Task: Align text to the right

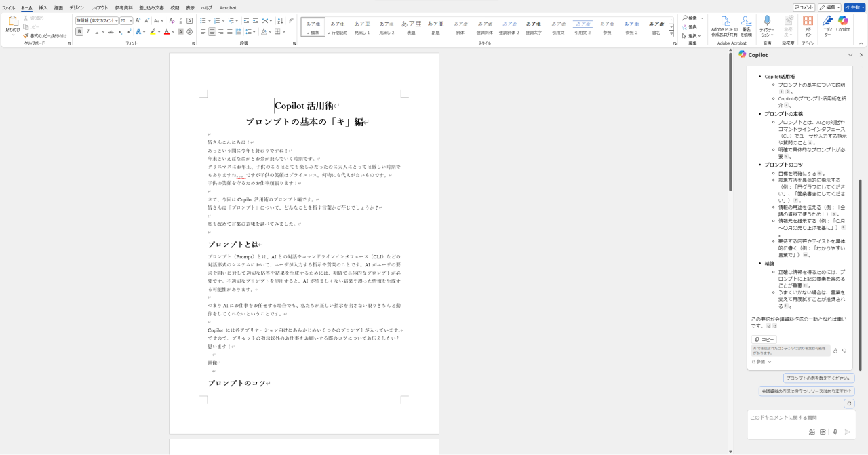Action: pos(221,32)
